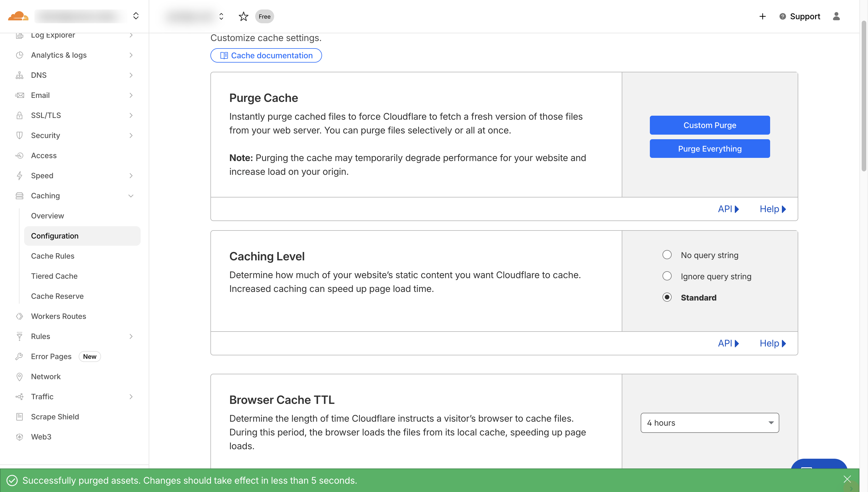Viewport: 868px width, 492px height.
Task: Dismiss the purge success notification
Action: click(848, 479)
